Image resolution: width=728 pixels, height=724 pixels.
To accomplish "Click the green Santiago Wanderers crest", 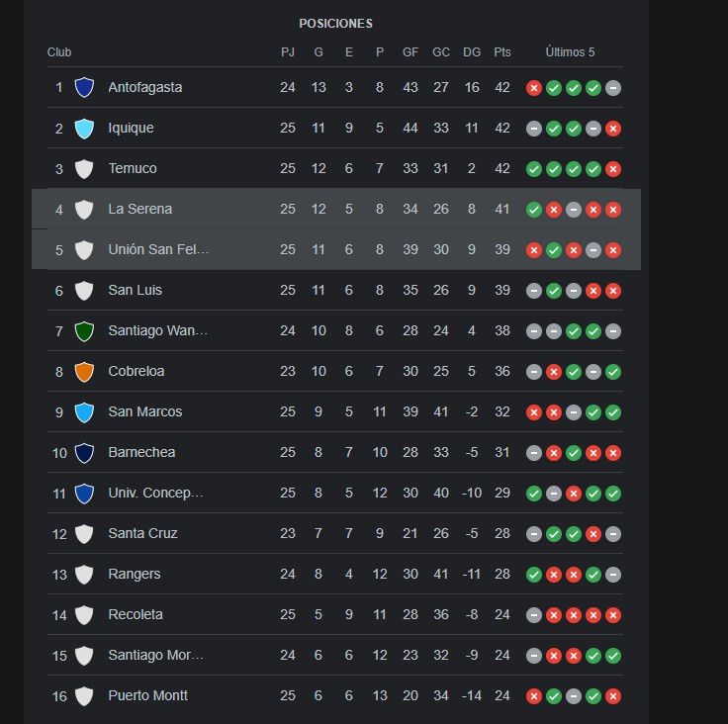I will click(84, 331).
